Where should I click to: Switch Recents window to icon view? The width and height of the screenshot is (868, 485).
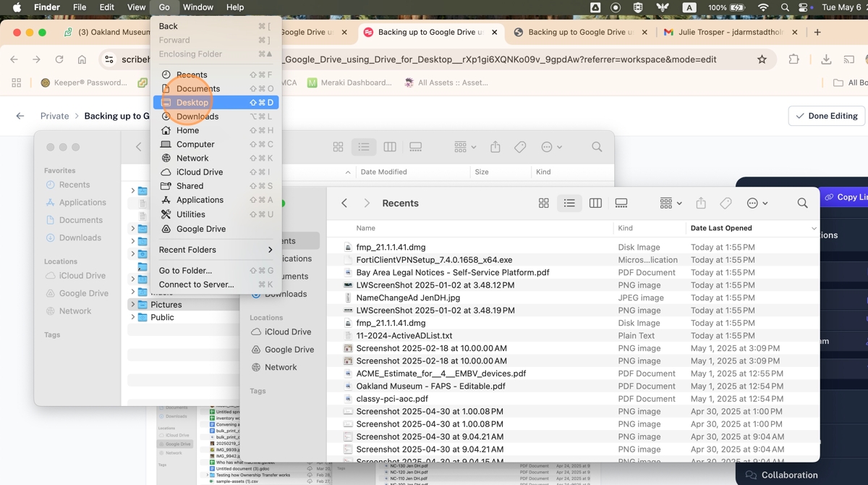point(544,203)
